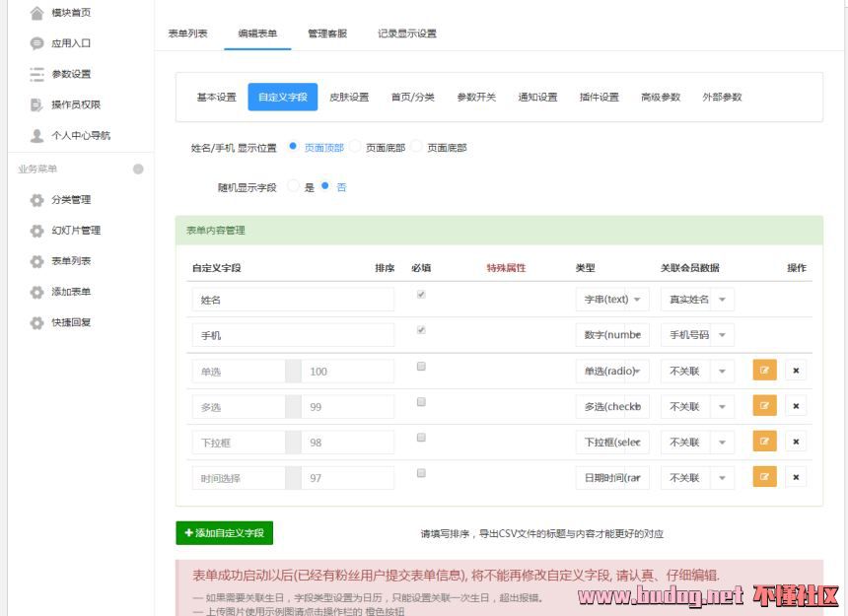Click the 姓名 field name input
The height and width of the screenshot is (616, 848).
[x=293, y=300]
